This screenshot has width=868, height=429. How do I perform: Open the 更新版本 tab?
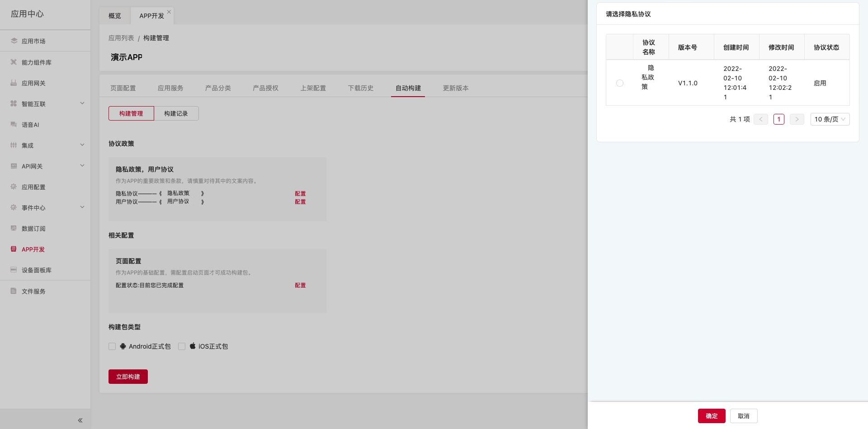[x=455, y=88]
